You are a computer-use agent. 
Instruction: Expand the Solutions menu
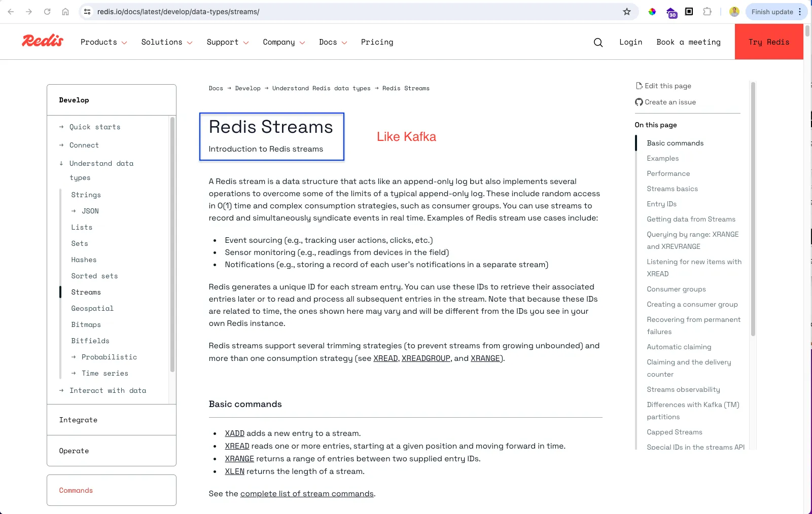click(x=167, y=42)
